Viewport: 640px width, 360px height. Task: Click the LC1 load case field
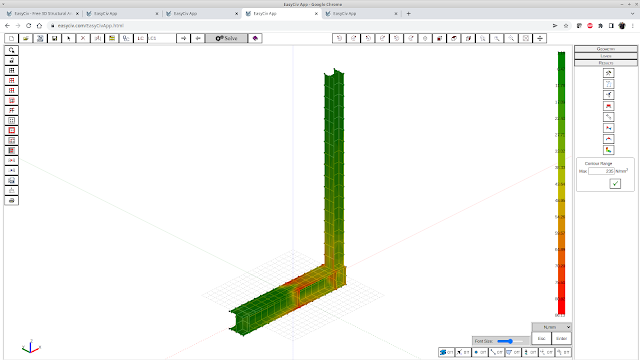click(162, 38)
